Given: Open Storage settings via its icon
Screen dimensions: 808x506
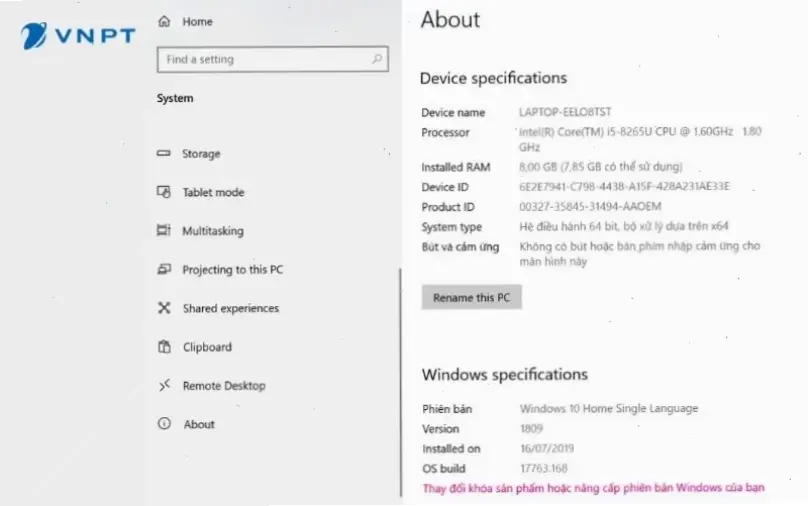Looking at the screenshot, I should pyautogui.click(x=164, y=154).
